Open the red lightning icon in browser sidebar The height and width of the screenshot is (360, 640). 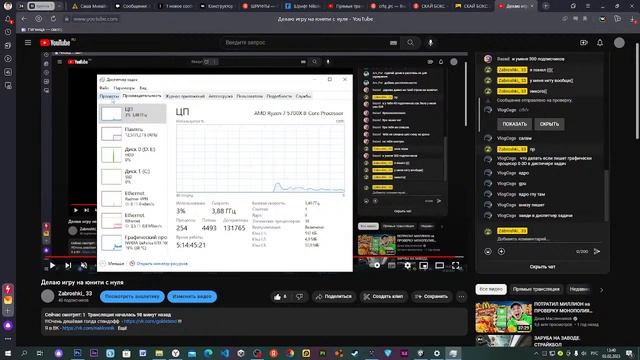coord(8,289)
